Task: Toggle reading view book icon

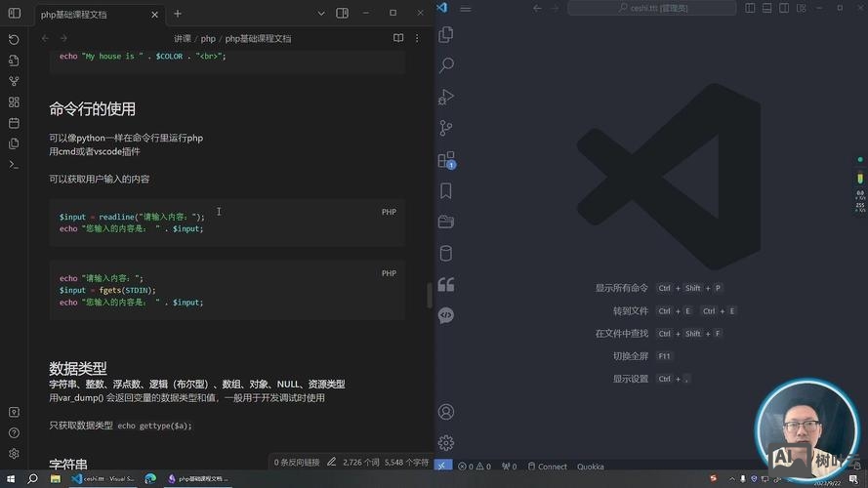Action: (398, 38)
